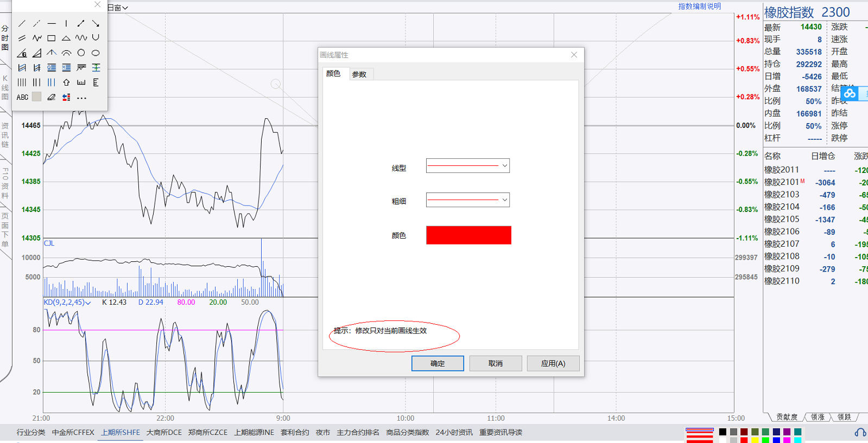The width and height of the screenshot is (868, 443).
Task: Pick the circle drawing tool
Action: click(x=81, y=53)
